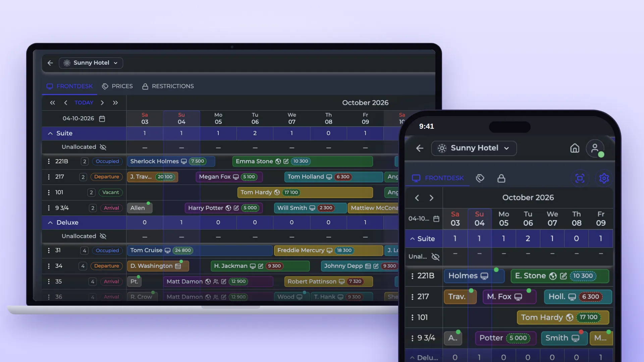The height and width of the screenshot is (362, 644).
Task: Select Frontdesk tab on laptop
Action: [x=69, y=86]
